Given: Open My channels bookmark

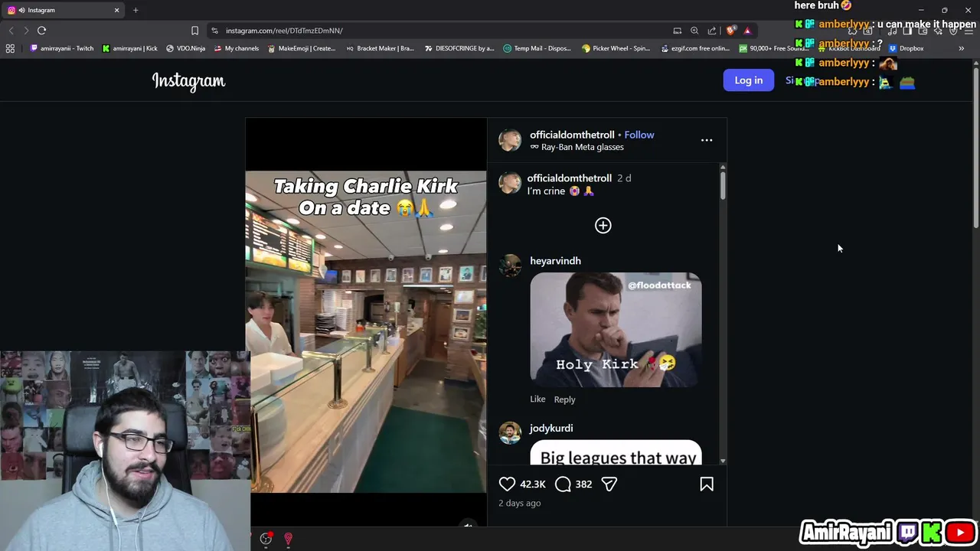Looking at the screenshot, I should pos(237,48).
